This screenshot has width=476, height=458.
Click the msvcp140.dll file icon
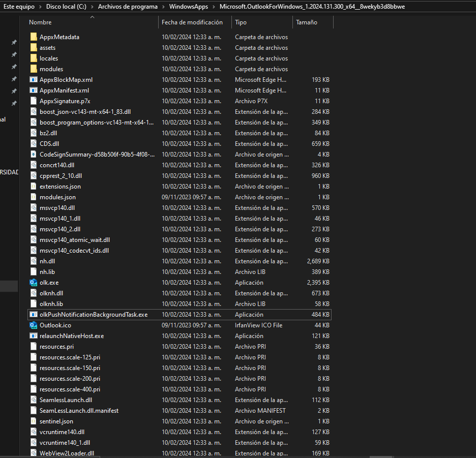[34, 207]
